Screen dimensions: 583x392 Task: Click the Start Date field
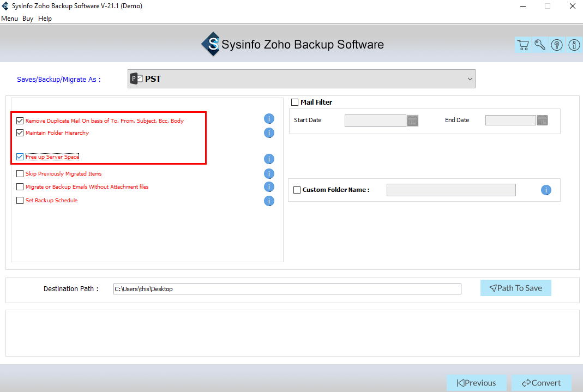[x=375, y=120]
